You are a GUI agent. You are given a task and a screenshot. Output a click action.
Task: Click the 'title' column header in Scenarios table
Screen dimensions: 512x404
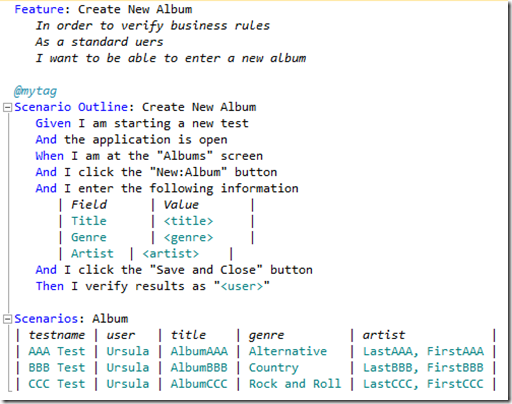point(188,335)
